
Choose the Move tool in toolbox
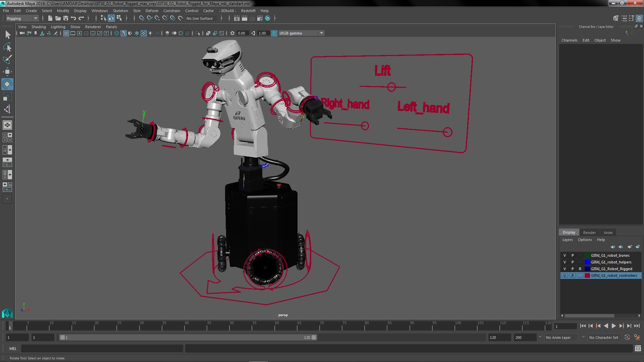[x=7, y=72]
